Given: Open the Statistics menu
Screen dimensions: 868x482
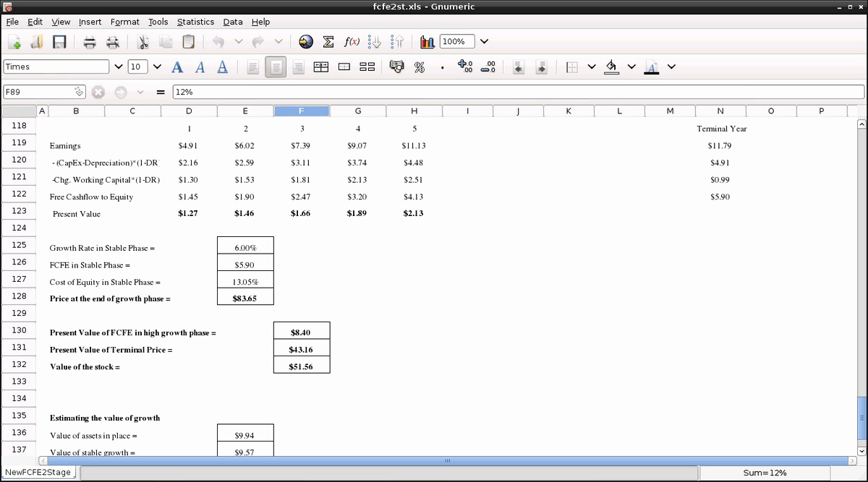Looking at the screenshot, I should pyautogui.click(x=195, y=22).
